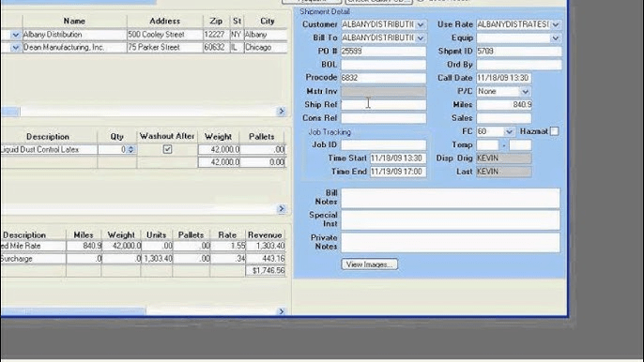Click the City column header

coord(267,21)
